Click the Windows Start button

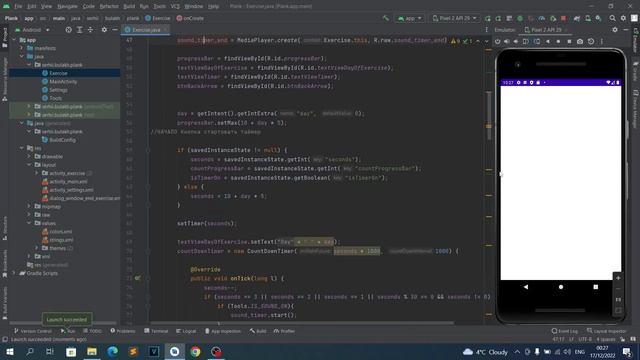pos(10,352)
